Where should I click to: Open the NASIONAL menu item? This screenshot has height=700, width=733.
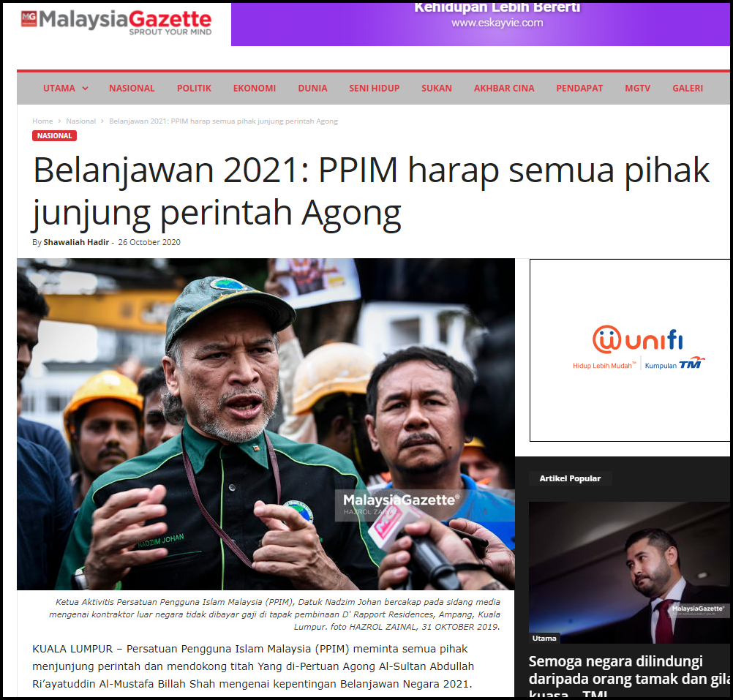(132, 89)
